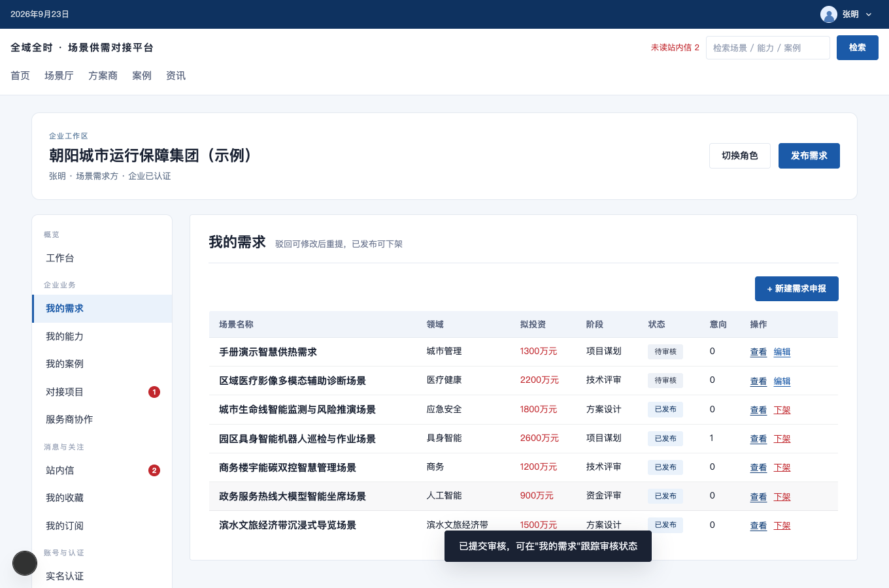The height and width of the screenshot is (588, 889).
Task: Open 站内信 in the sidebar
Action: 102,470
